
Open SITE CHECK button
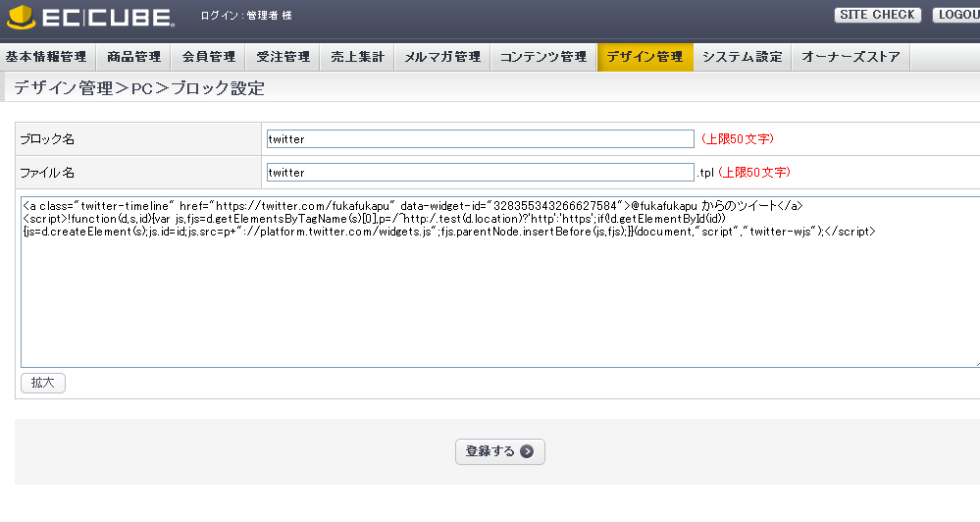pos(878,15)
